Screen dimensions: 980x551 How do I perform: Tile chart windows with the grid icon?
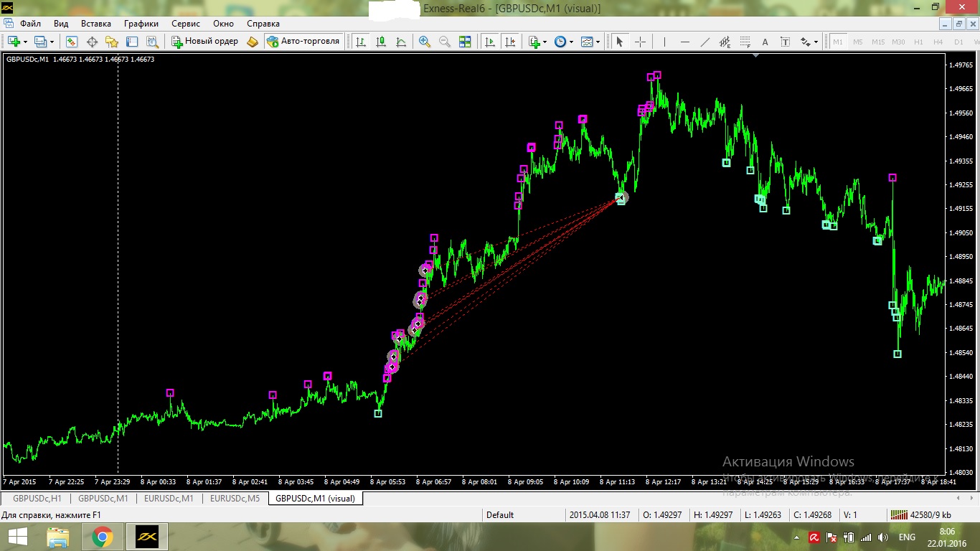465,42
